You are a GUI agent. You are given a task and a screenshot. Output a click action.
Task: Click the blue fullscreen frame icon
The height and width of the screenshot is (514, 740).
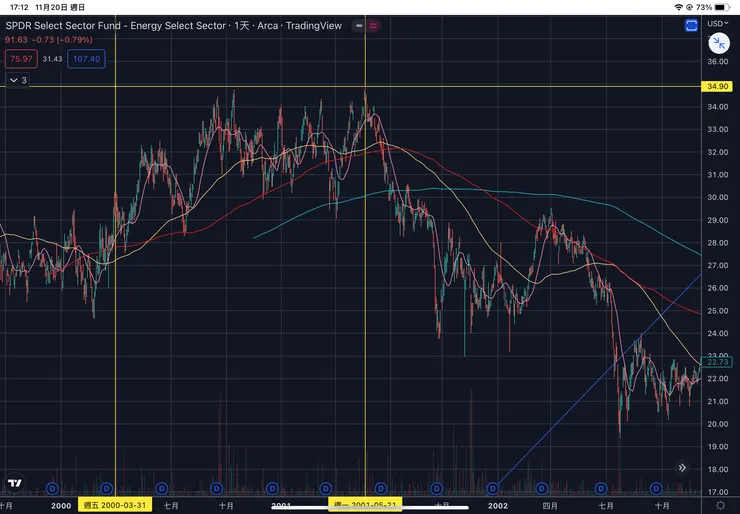[691, 25]
